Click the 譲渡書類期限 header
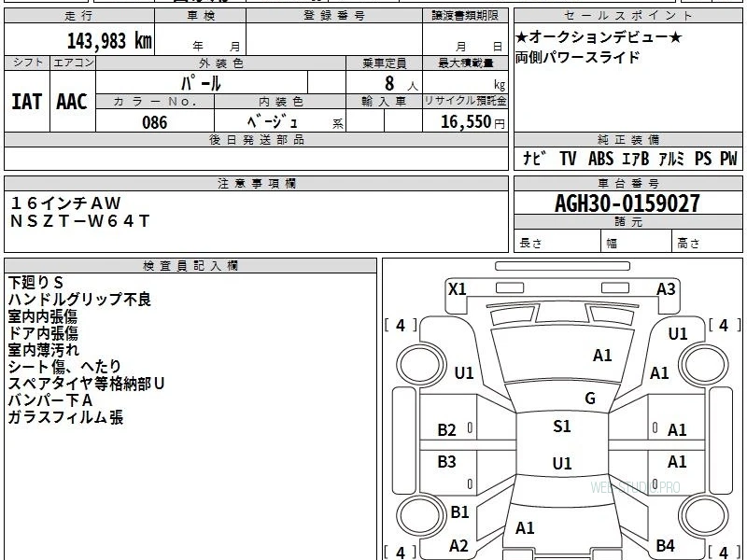This screenshot has width=747, height=560. (x=465, y=16)
